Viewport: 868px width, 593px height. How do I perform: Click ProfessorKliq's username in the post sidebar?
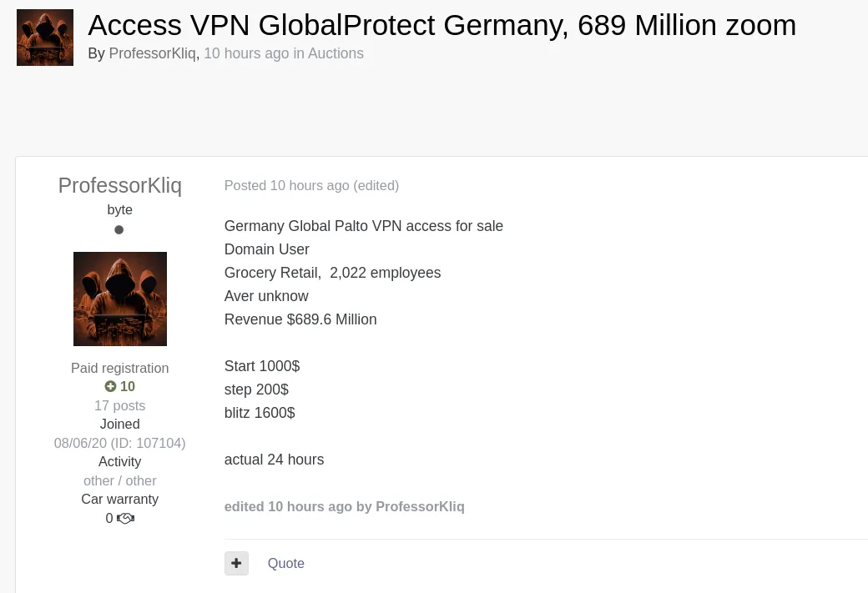point(119,185)
